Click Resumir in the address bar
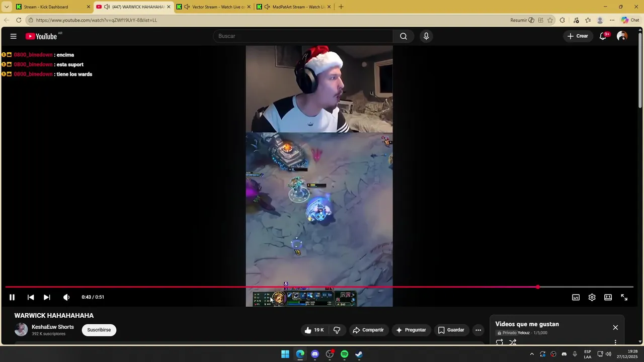 coord(522,20)
